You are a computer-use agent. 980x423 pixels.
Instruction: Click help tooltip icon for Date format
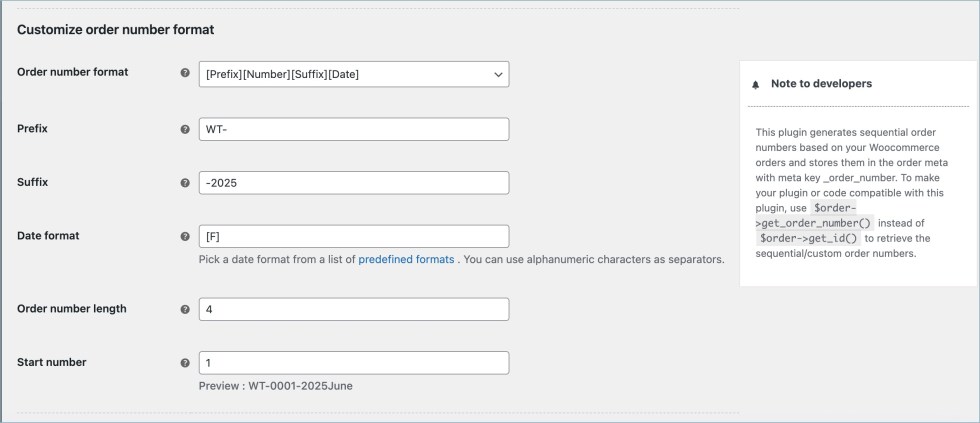tap(185, 237)
